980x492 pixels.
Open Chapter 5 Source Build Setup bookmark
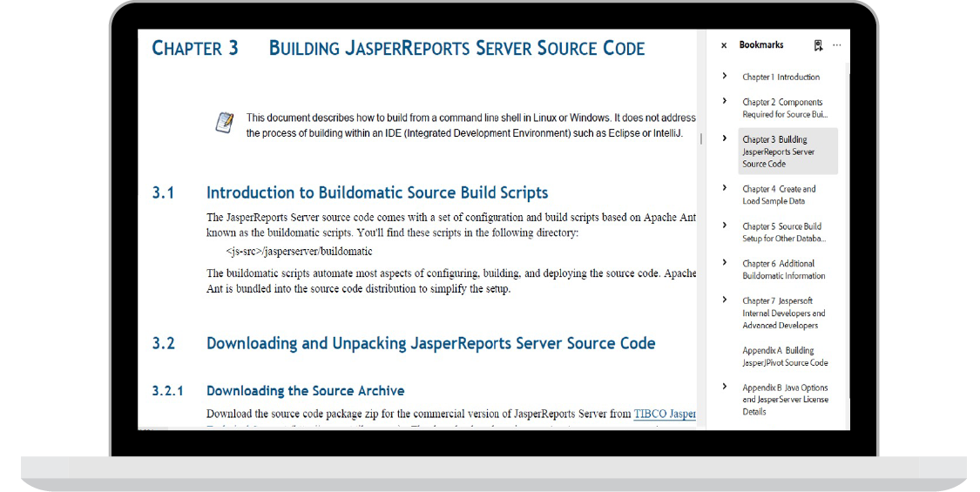pyautogui.click(x=784, y=232)
